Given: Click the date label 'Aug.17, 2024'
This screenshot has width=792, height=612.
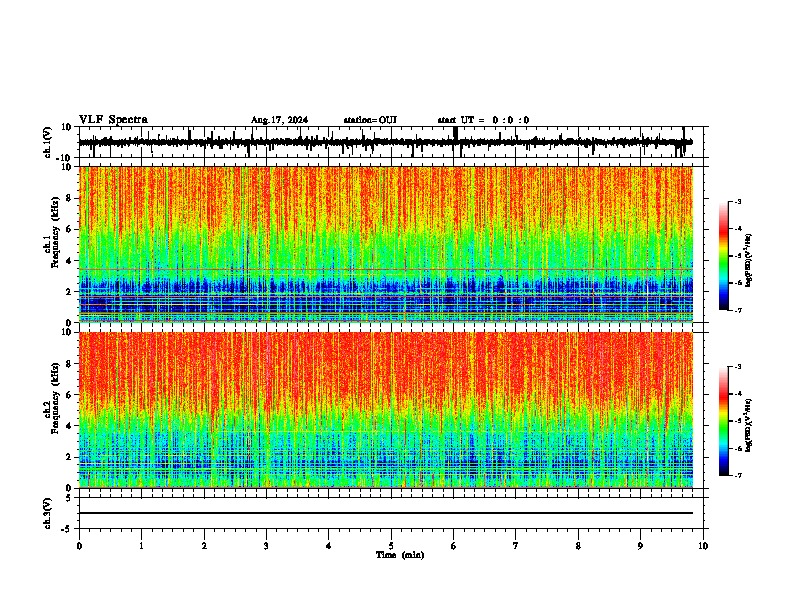Looking at the screenshot, I should click(x=279, y=120).
